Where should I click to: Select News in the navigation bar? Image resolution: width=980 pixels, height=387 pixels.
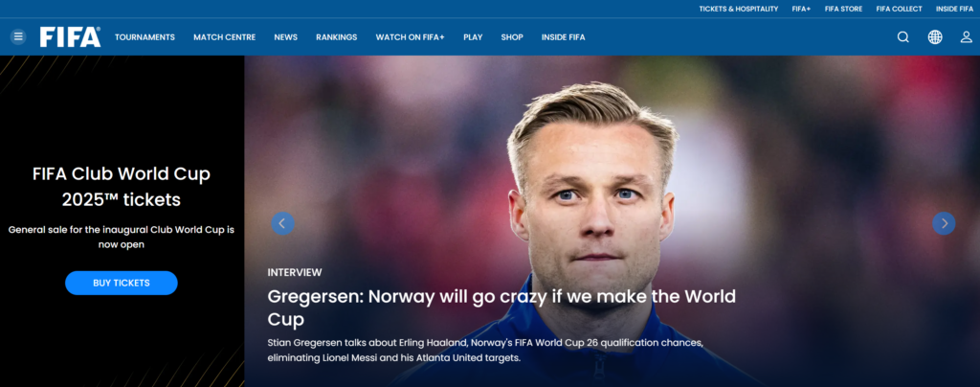(x=285, y=37)
